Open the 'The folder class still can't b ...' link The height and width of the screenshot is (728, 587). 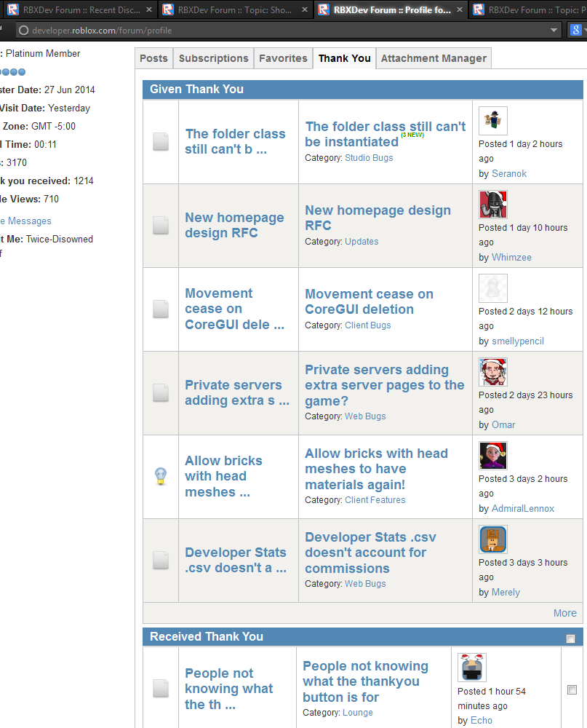tap(235, 141)
